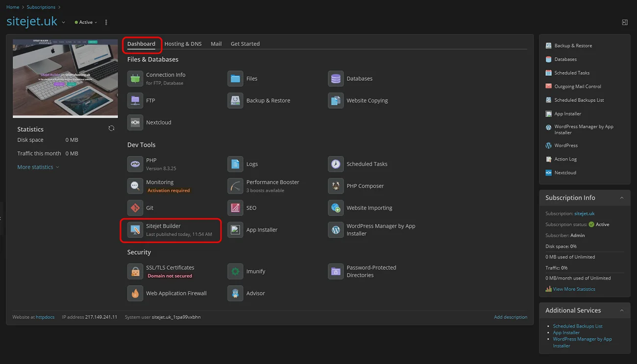Open the SSL/TLS Certificates lock icon
637x364 pixels.
click(x=135, y=271)
